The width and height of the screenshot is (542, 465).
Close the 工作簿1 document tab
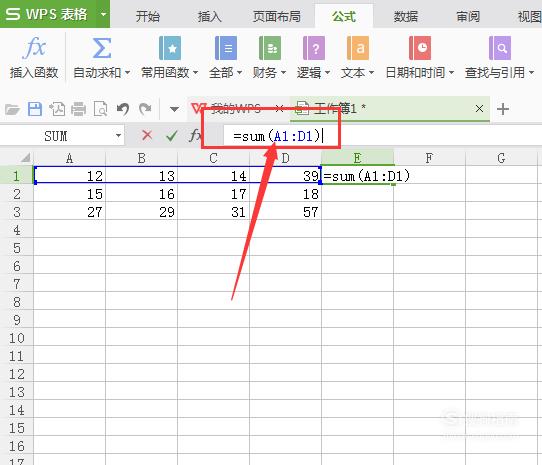coord(479,109)
